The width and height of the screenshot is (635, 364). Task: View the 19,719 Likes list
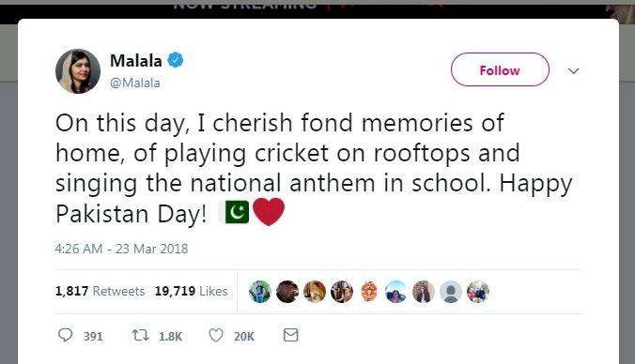(191, 291)
